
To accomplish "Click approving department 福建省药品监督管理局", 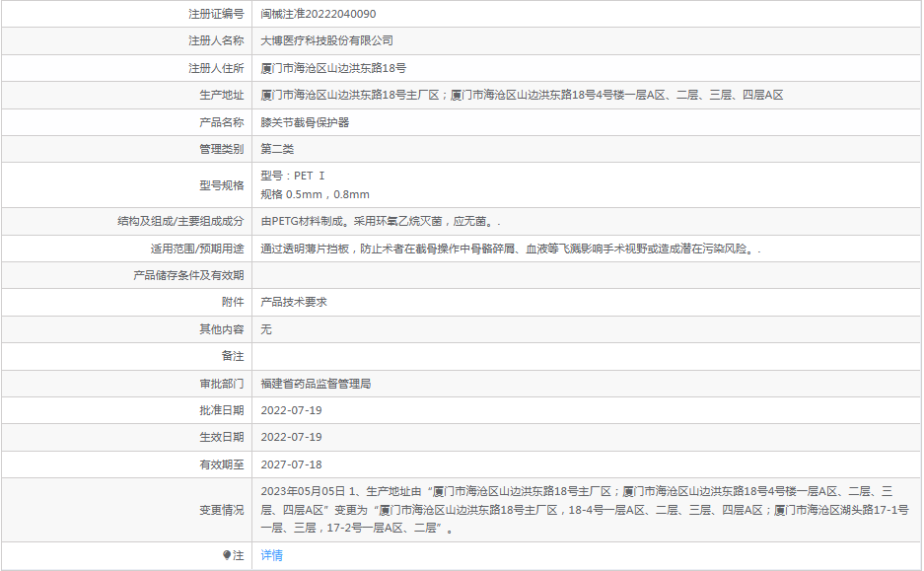I will point(316,383).
